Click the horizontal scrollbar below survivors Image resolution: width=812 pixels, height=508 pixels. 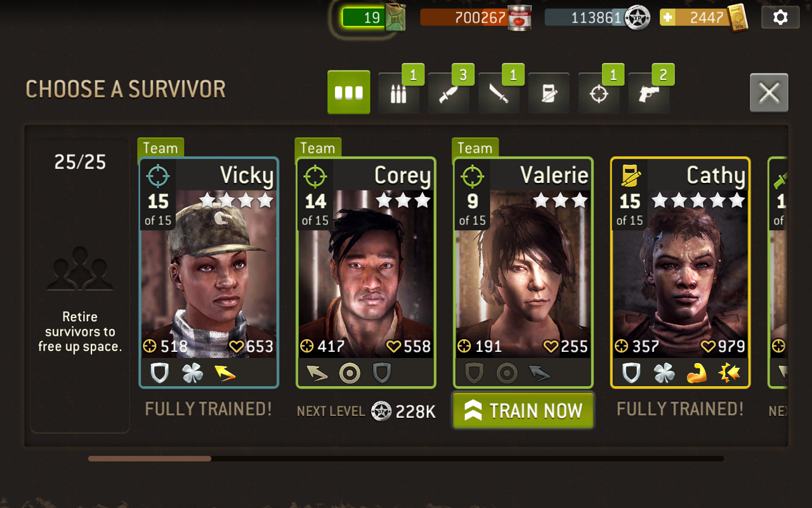click(406, 458)
